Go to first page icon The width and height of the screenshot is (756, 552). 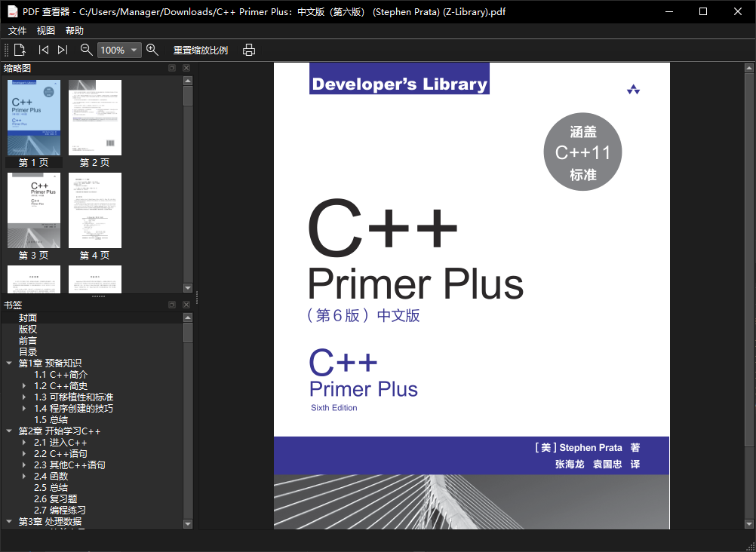pos(44,50)
